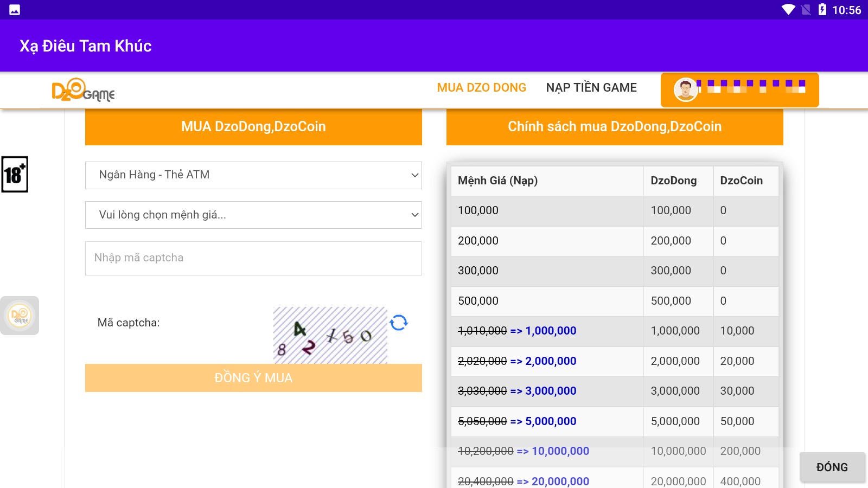Select the 500,000 mệnh giá cell
This screenshot has height=488, width=868.
tap(547, 301)
